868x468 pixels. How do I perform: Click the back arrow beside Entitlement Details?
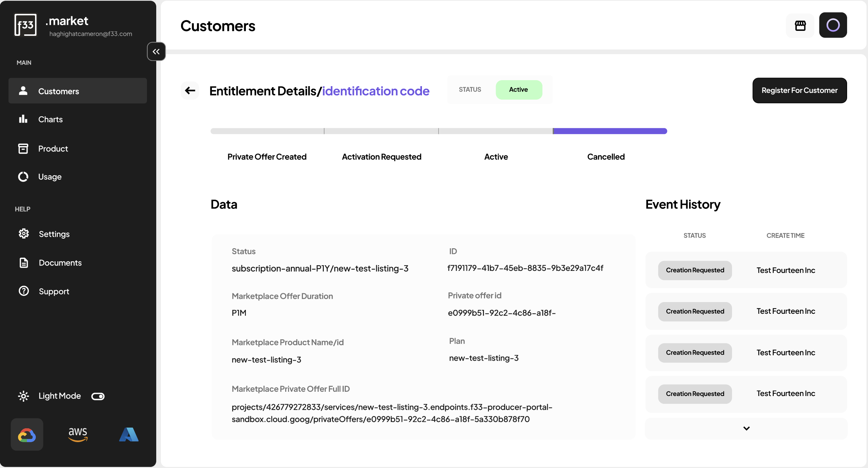[x=190, y=91]
